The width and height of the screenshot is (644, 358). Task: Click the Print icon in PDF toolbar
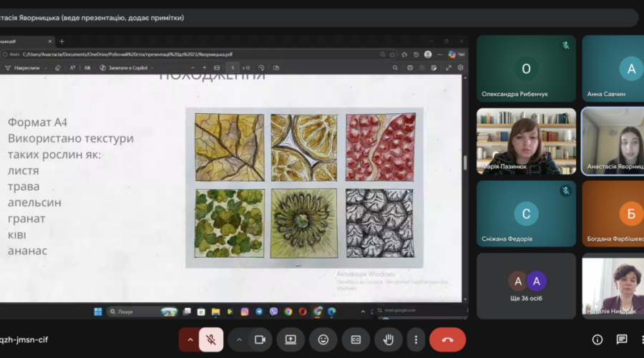pos(410,68)
